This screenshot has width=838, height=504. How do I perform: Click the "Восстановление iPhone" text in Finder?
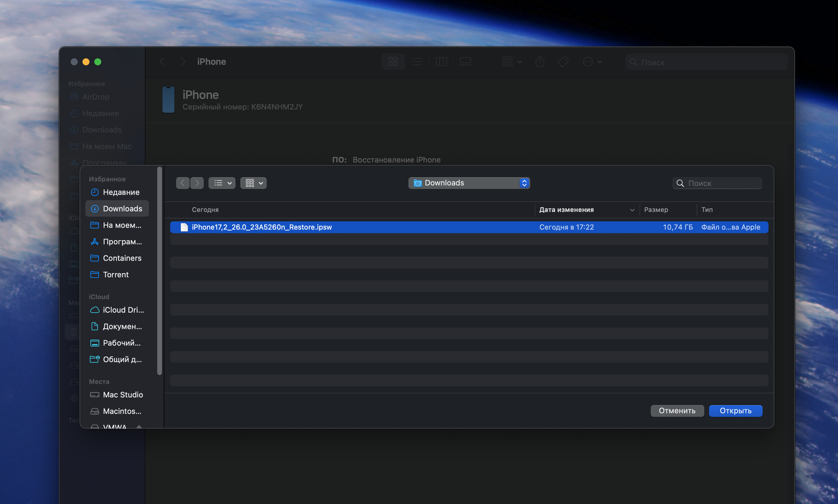tap(397, 160)
